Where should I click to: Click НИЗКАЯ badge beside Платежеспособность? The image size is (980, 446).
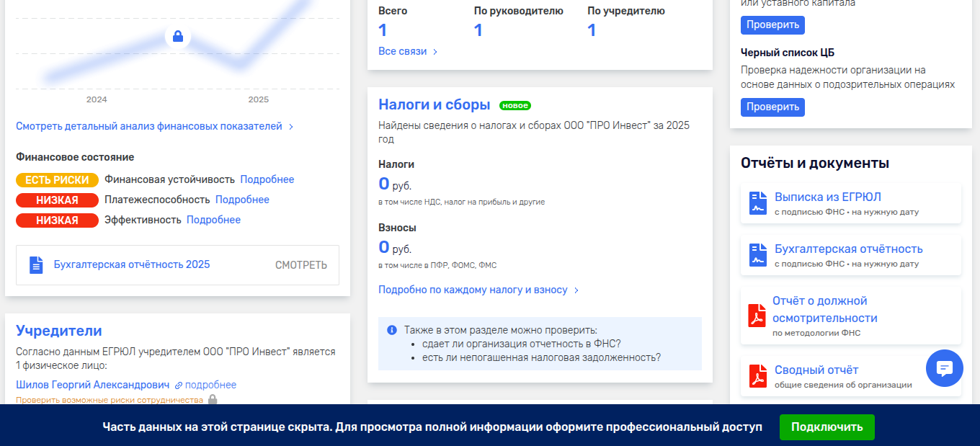[57, 200]
